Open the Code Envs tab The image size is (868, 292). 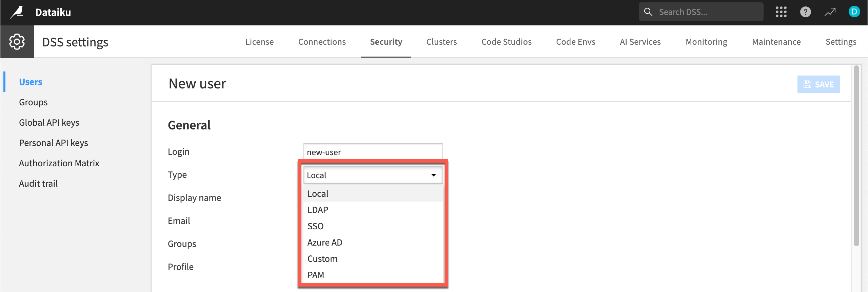[575, 42]
